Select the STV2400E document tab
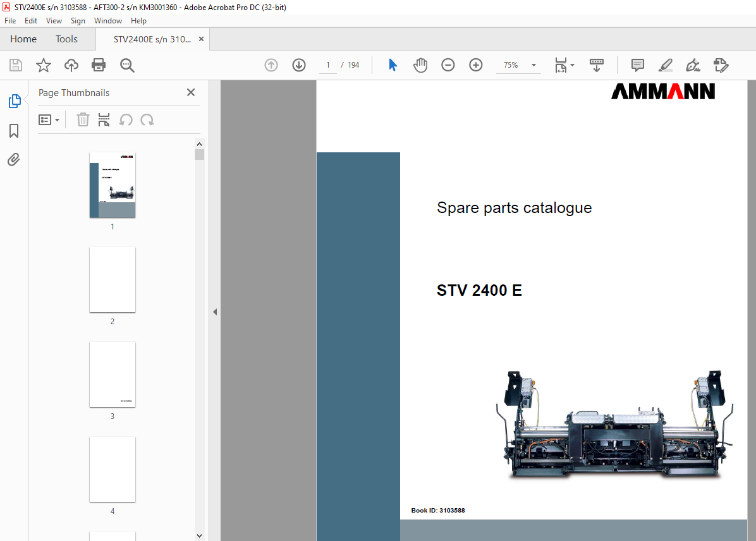756x541 pixels. pos(152,39)
